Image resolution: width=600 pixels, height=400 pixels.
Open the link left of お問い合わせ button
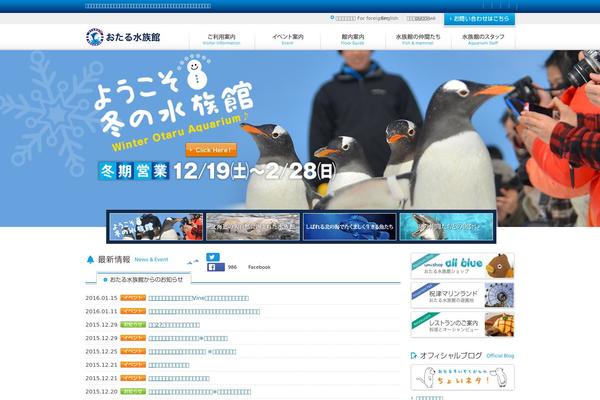(421, 18)
